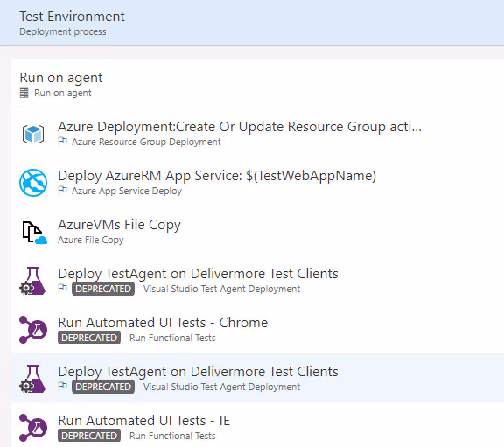504x447 pixels.
Task: Click flag icon beside Azure Resource Group Deployment
Action: point(62,142)
